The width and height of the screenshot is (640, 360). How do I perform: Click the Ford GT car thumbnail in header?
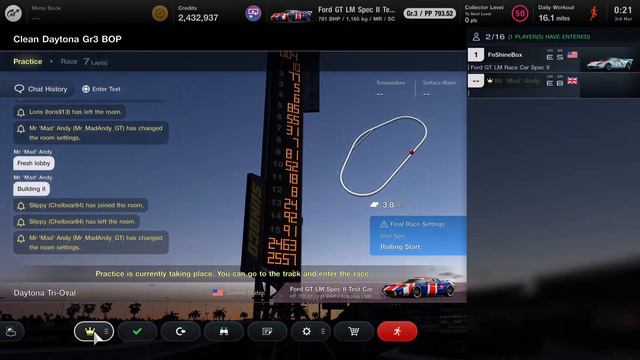pos(291,16)
